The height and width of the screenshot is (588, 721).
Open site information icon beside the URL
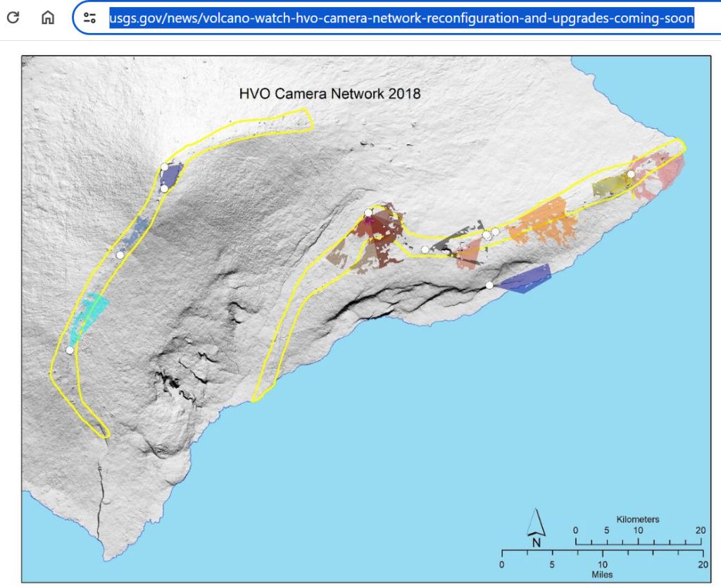(89, 18)
